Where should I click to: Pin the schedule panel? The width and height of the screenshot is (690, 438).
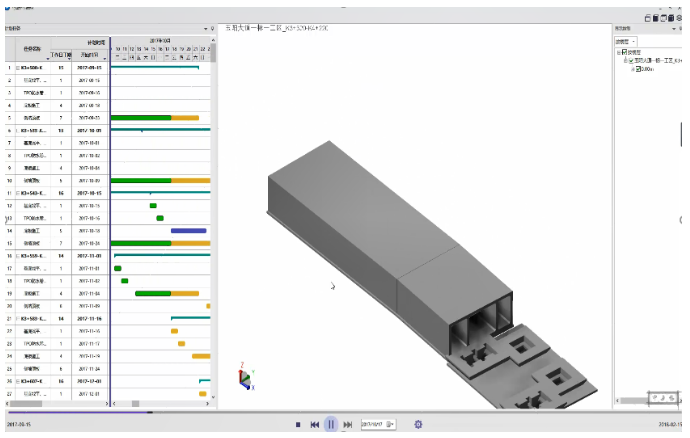coord(212,29)
